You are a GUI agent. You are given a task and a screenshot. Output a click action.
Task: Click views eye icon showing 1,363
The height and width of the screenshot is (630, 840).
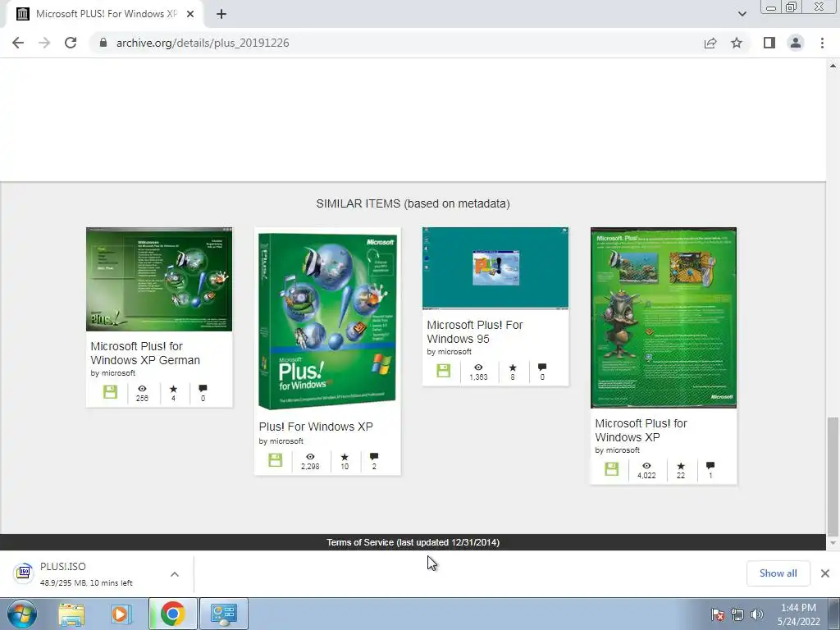click(478, 367)
